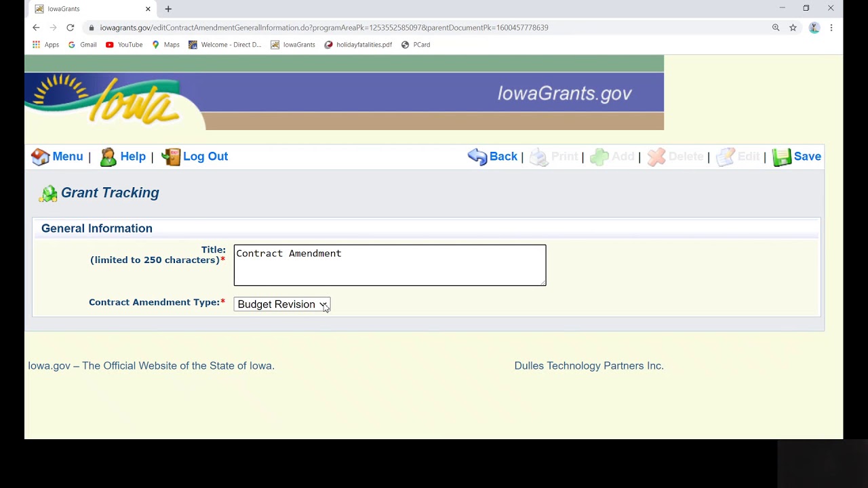Screen dimensions: 868x488
Task: Click the Save link text
Action: pyautogui.click(x=808, y=157)
